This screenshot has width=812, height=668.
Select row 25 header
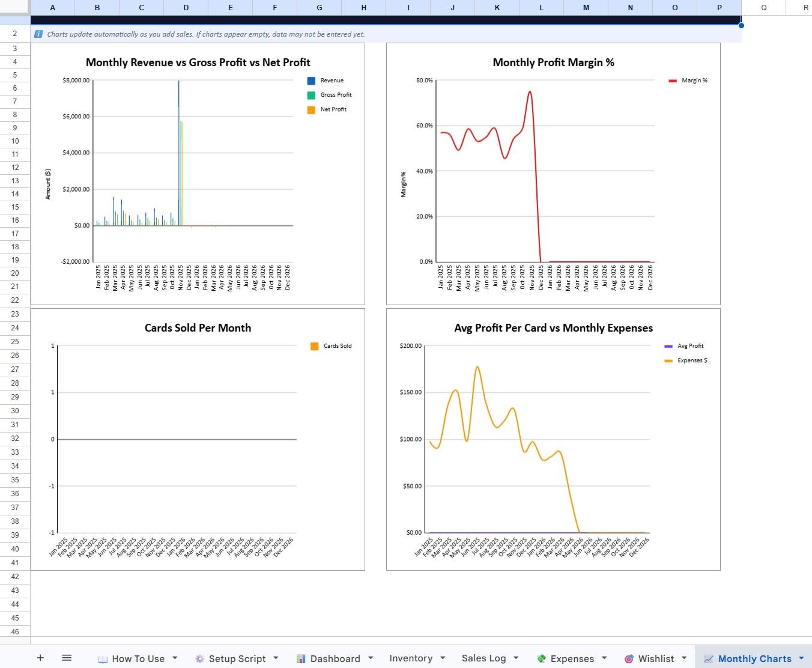coord(15,342)
